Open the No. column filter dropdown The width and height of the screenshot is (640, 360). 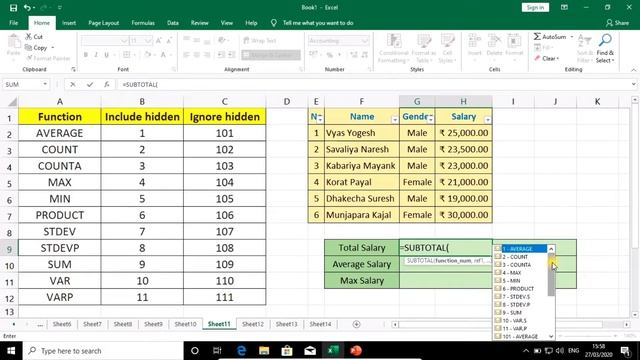(320, 119)
